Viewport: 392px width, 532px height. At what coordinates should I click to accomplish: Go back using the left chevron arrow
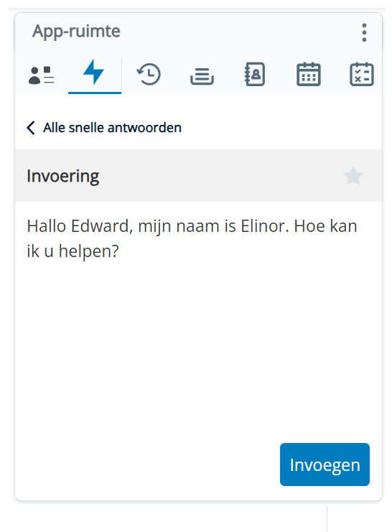point(31,128)
